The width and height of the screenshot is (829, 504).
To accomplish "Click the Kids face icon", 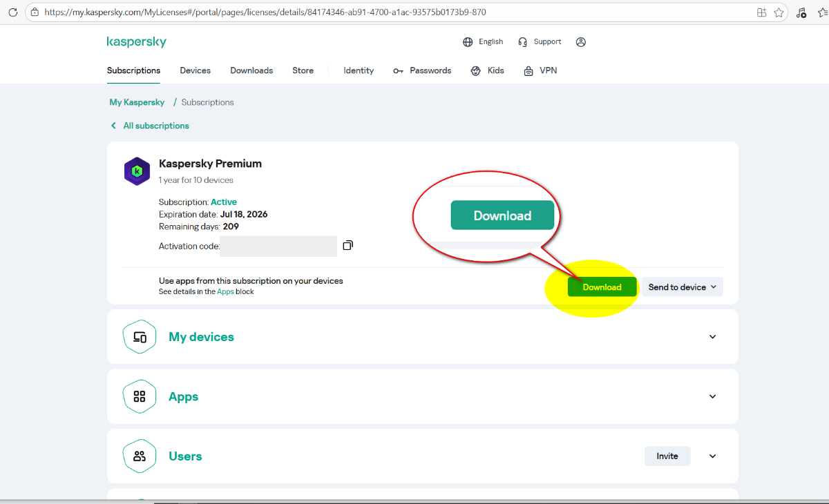I will coord(476,71).
